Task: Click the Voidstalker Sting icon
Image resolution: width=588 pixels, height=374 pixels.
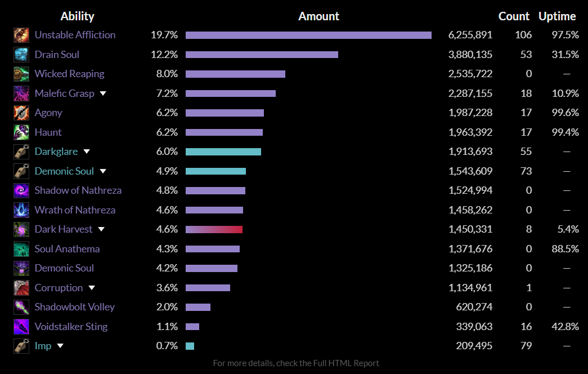Action: click(x=21, y=327)
